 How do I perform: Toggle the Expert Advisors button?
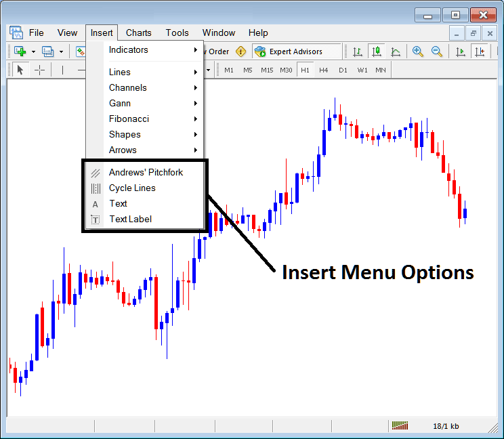coord(289,51)
